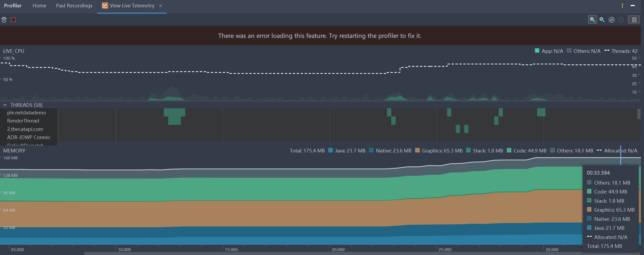Select the 2.thecatapi.com thread row
The width and height of the screenshot is (644, 255).
pos(25,129)
